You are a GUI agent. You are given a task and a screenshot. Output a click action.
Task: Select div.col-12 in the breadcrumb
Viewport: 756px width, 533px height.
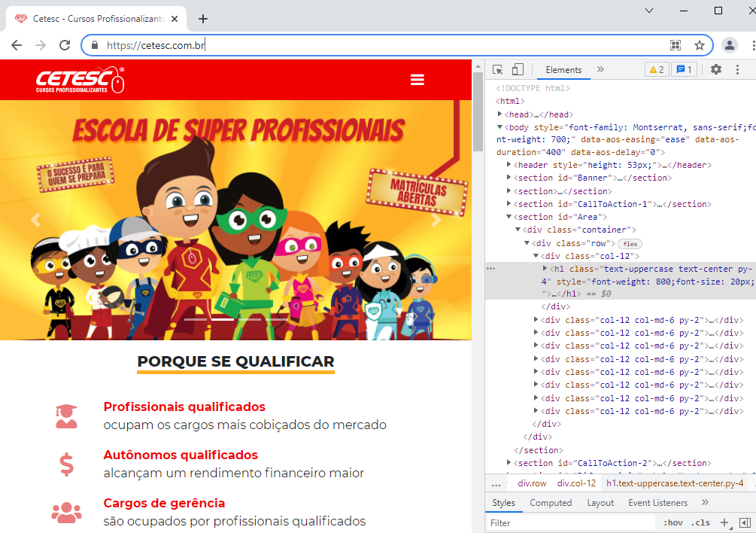pyautogui.click(x=577, y=483)
